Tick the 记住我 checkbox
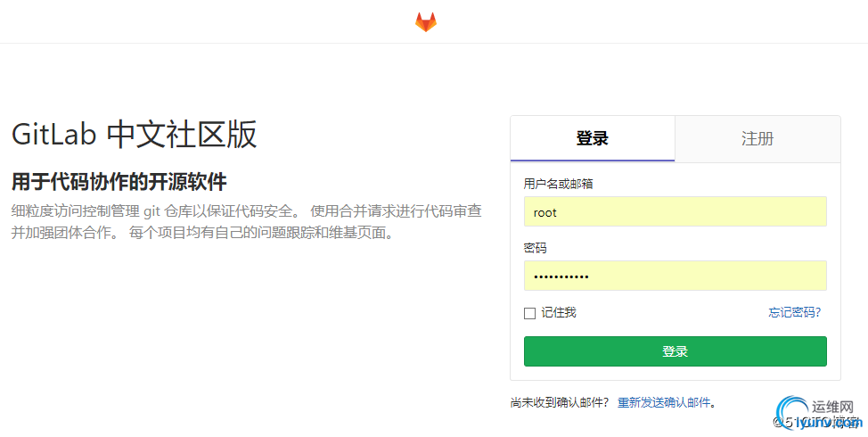The height and width of the screenshot is (437, 868). tap(529, 314)
